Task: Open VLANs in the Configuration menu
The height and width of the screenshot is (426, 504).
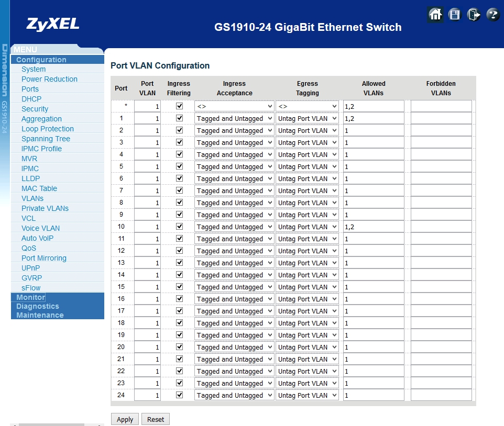Action: click(32, 198)
